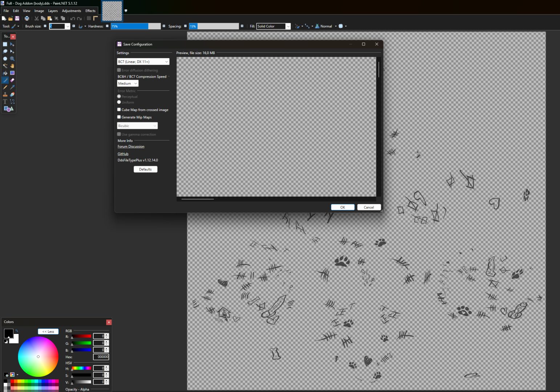
Task: Click Add color to palette icon
Action: 6,375
